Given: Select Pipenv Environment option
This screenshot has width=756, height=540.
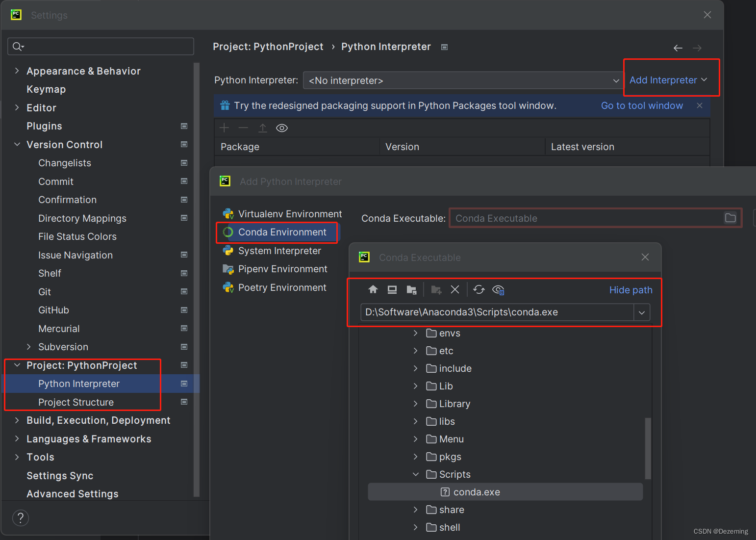Looking at the screenshot, I should 275,269.
